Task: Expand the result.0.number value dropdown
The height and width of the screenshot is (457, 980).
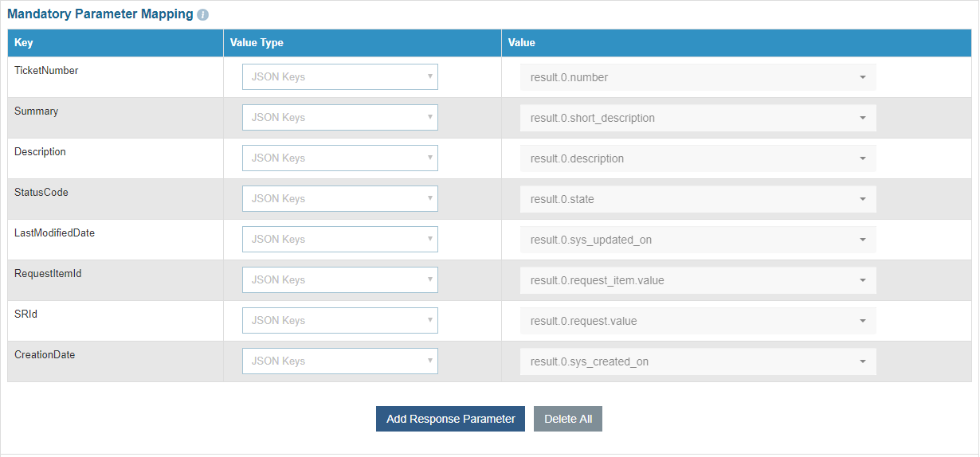Action: [698, 77]
